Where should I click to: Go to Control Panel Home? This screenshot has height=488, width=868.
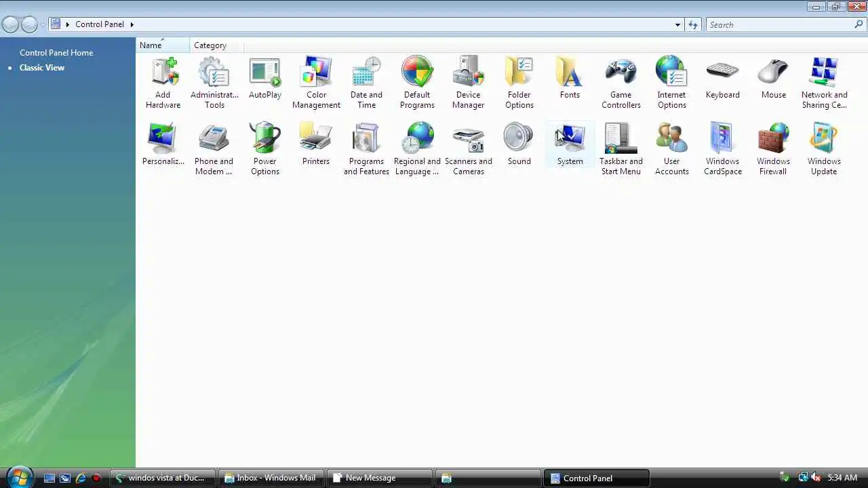(x=56, y=52)
